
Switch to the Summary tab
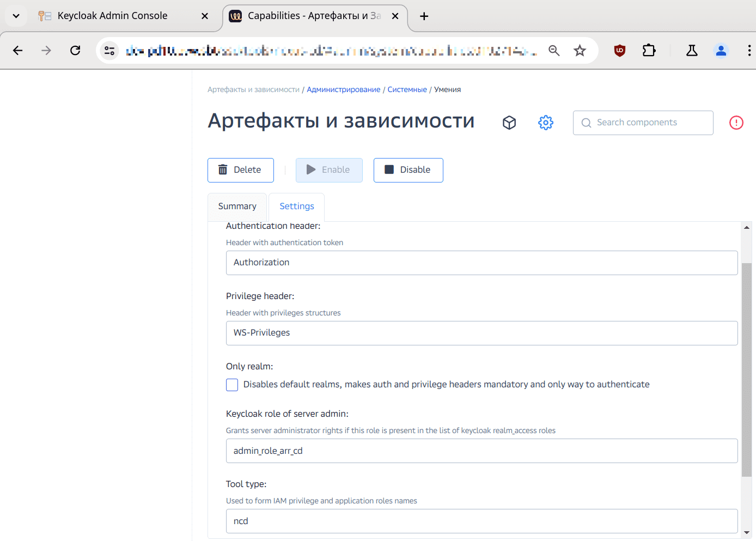point(237,206)
